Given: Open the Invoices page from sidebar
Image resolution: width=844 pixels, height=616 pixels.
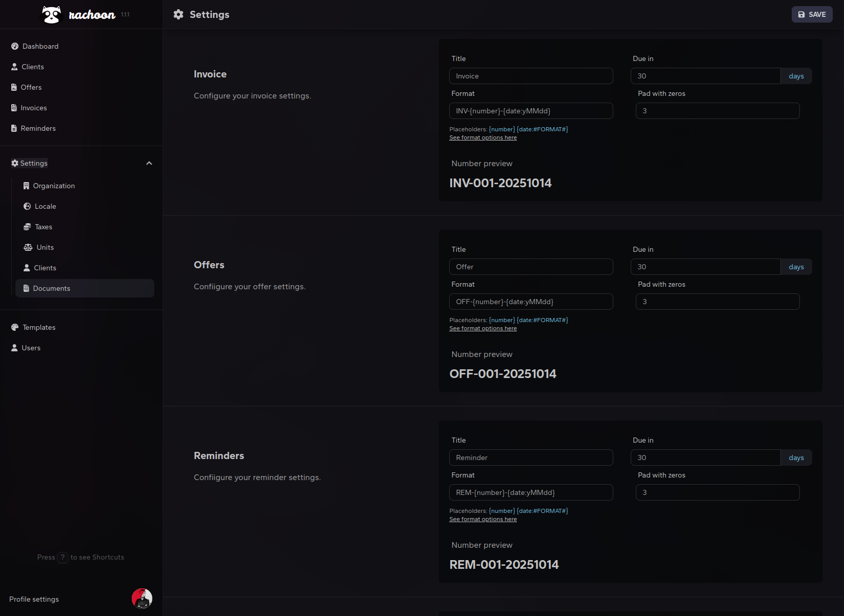Looking at the screenshot, I should (x=33, y=108).
